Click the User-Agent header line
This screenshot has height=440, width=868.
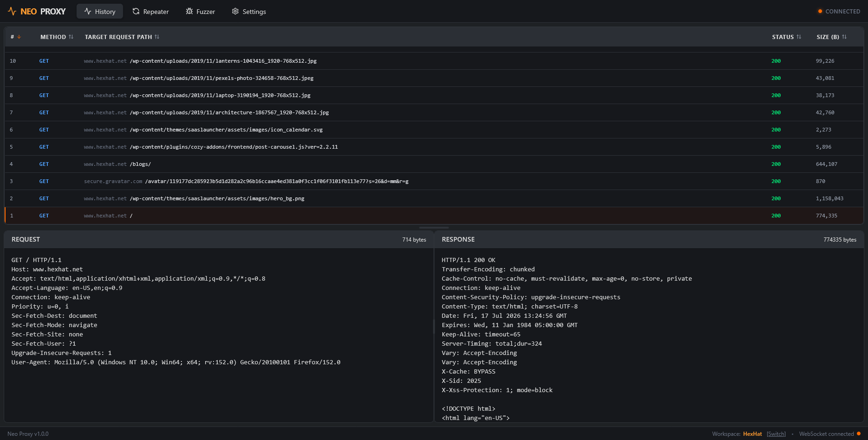(176, 362)
